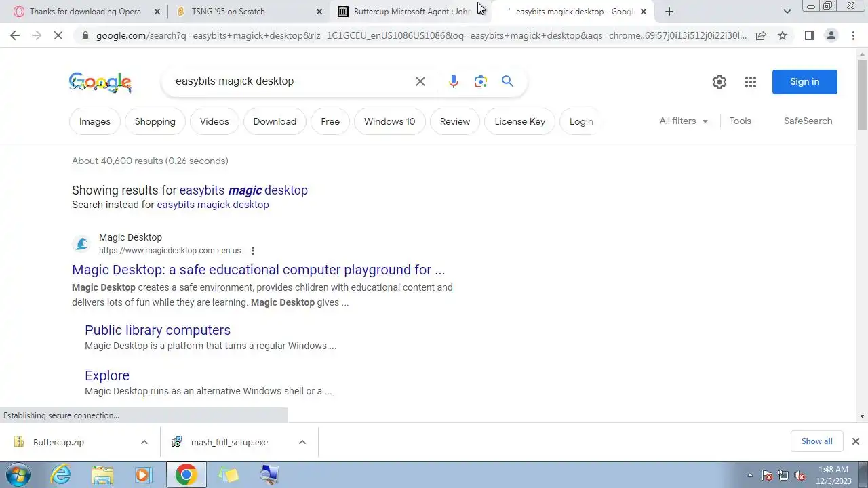This screenshot has height=488, width=868.
Task: Focus the browser address bar URL
Action: 420,35
